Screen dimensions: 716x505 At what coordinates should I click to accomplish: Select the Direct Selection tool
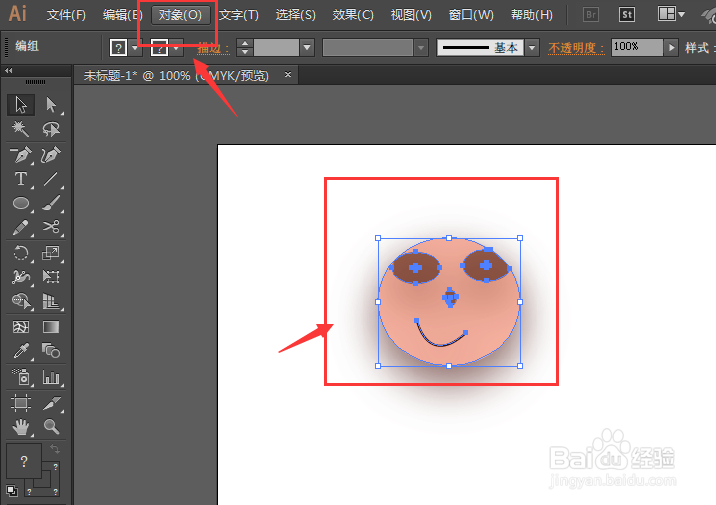tap(51, 105)
